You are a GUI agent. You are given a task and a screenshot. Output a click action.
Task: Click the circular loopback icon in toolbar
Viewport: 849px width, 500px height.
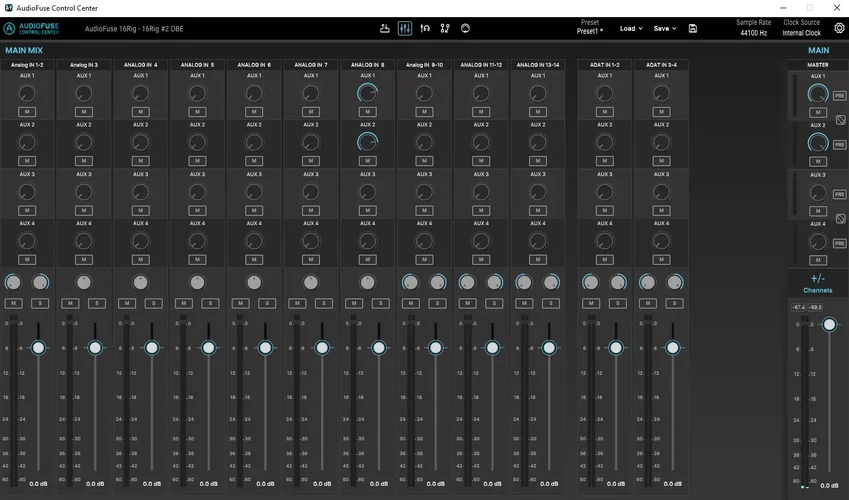[x=466, y=28]
